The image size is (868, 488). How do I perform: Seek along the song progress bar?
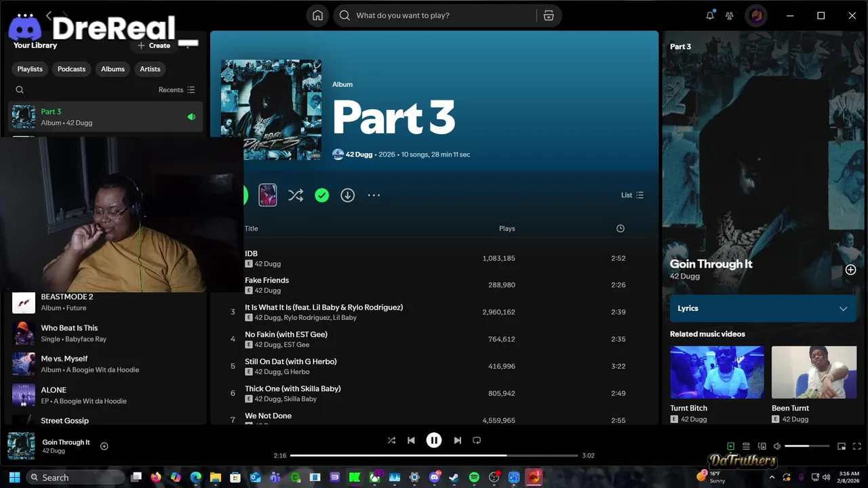point(434,455)
